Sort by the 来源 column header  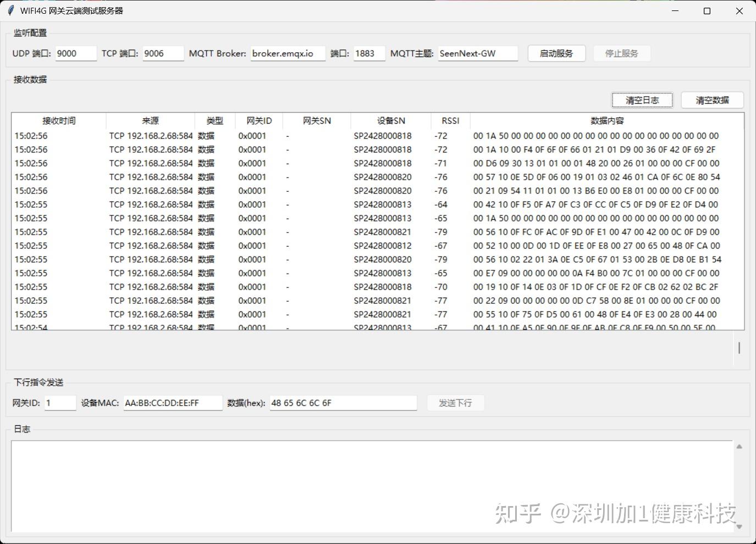(151, 121)
